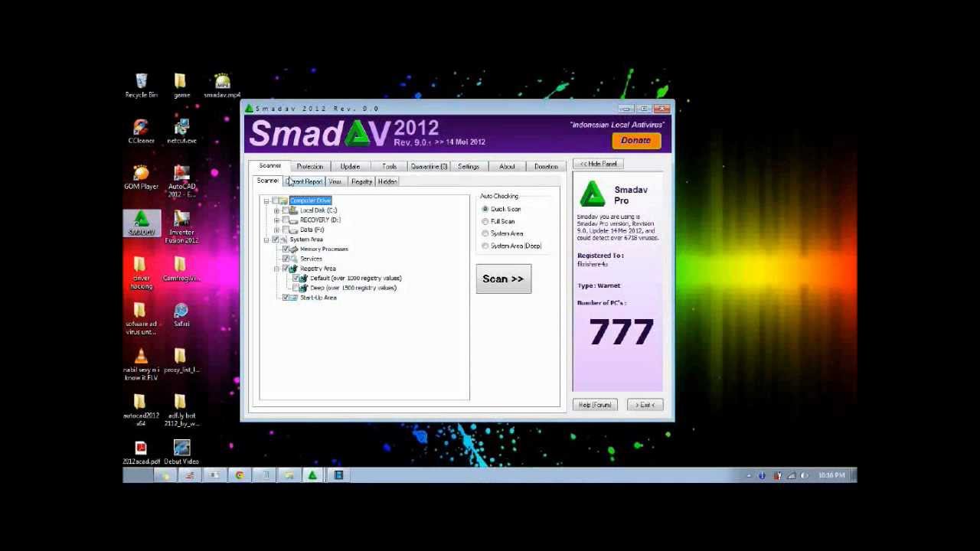Screen dimensions: 980x551
Task: Select the AutoCAD 2012 desktop shortcut
Action: [181, 181]
